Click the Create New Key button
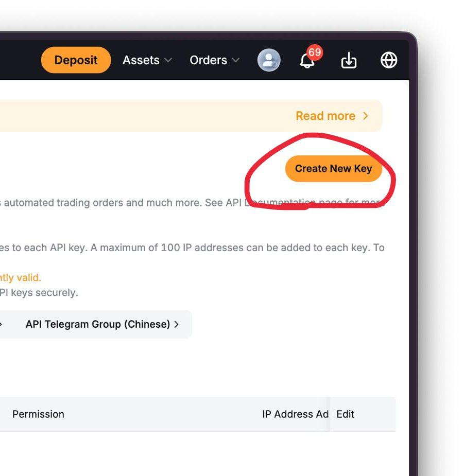The width and height of the screenshot is (464, 476). [333, 168]
